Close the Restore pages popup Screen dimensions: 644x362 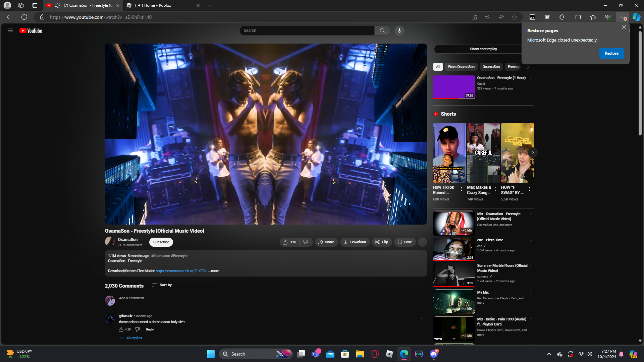pos(624,27)
